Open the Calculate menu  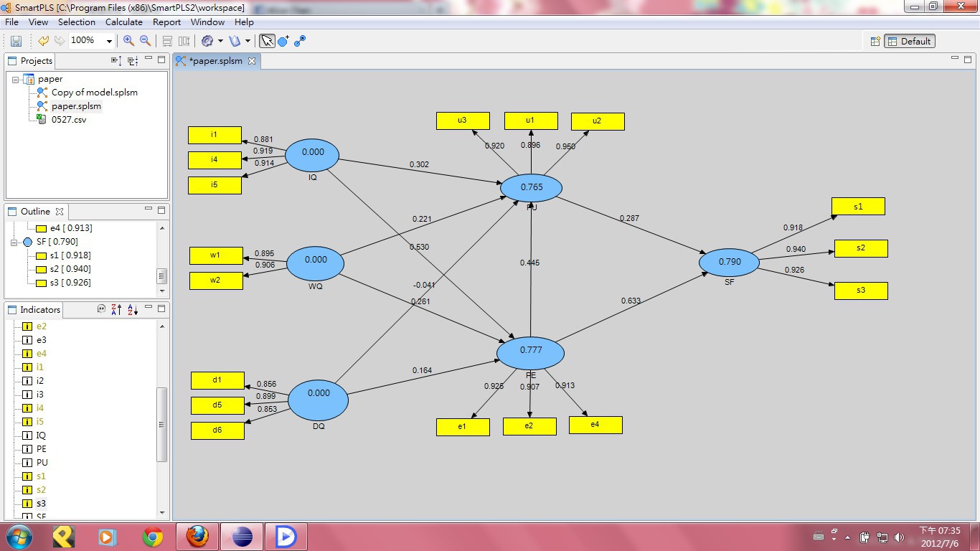pos(124,22)
